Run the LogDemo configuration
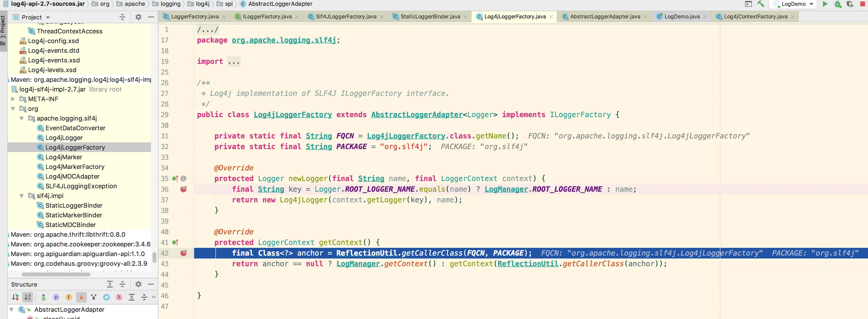Viewport: 868px width, 319px height. coord(825,4)
